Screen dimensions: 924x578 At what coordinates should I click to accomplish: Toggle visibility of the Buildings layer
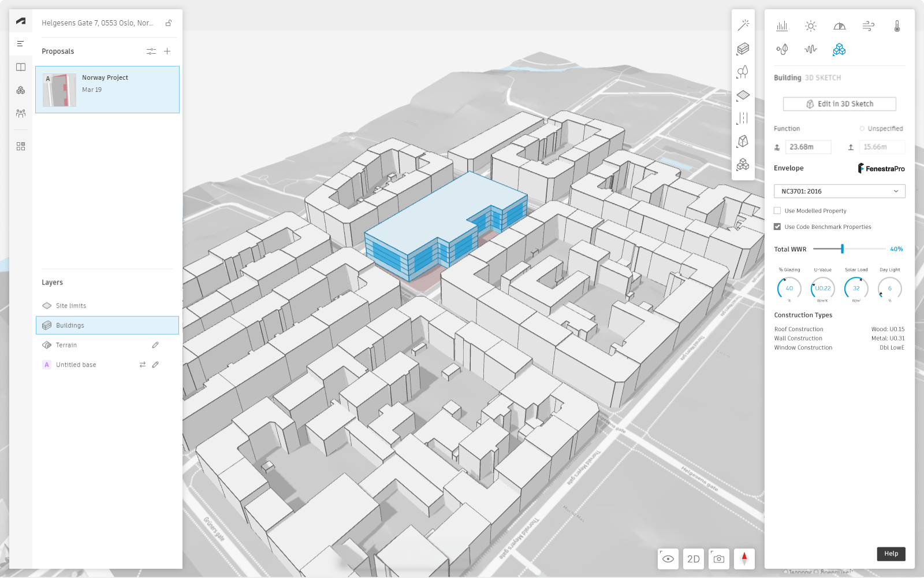click(46, 325)
